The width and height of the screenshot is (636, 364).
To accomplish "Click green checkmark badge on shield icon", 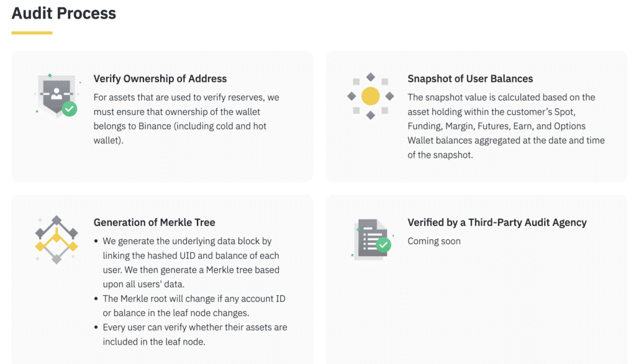I will click(x=70, y=109).
